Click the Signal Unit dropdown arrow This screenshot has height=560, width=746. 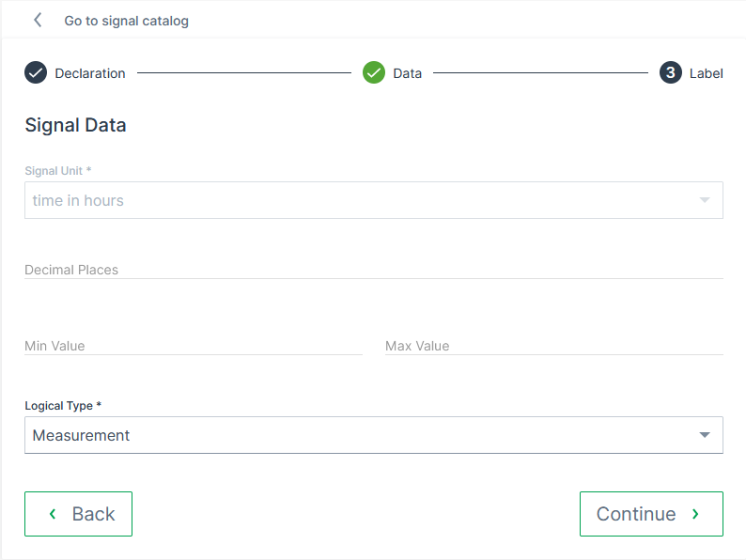pyautogui.click(x=705, y=200)
